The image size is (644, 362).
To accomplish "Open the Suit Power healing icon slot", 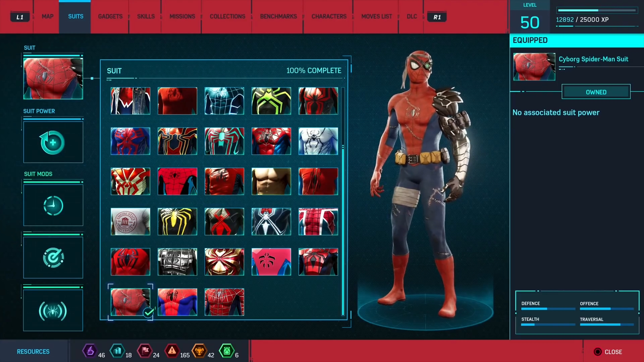I will [x=53, y=142].
